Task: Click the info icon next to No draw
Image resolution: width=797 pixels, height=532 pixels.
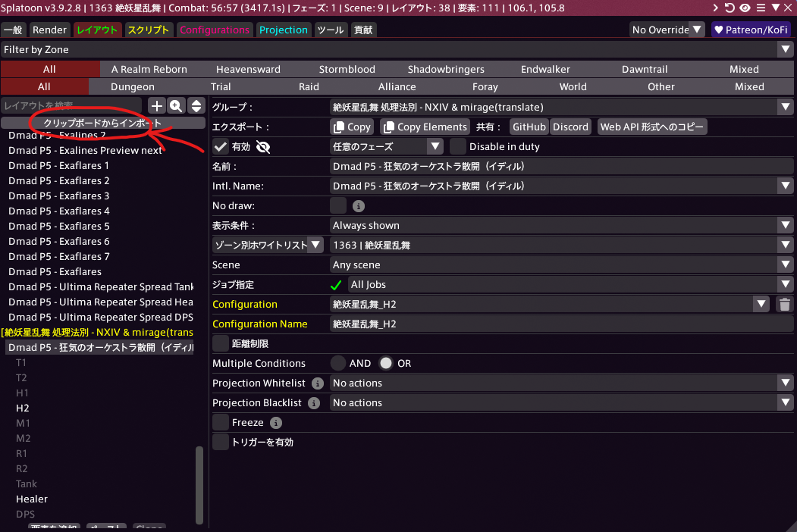Action: [359, 206]
